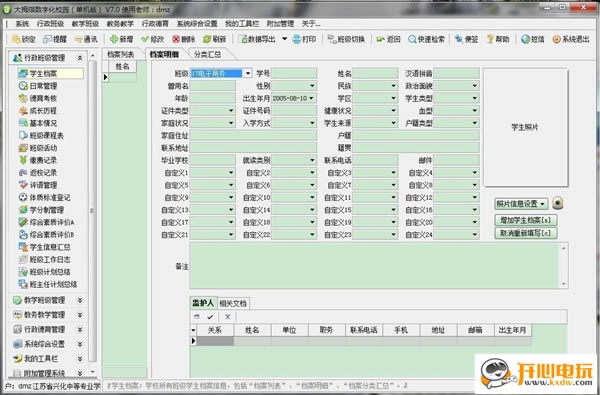Open the 教务教学 menu
This screenshot has width=600, height=395.
pyautogui.click(x=120, y=24)
